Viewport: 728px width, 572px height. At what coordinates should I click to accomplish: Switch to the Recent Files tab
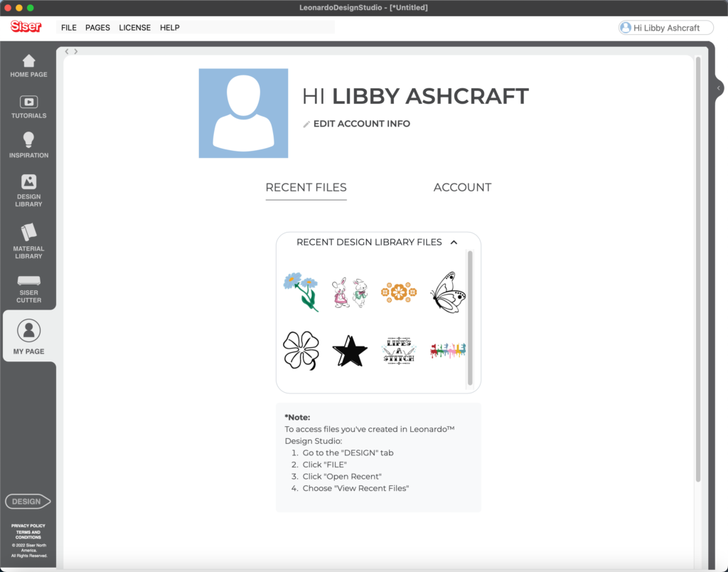click(306, 188)
